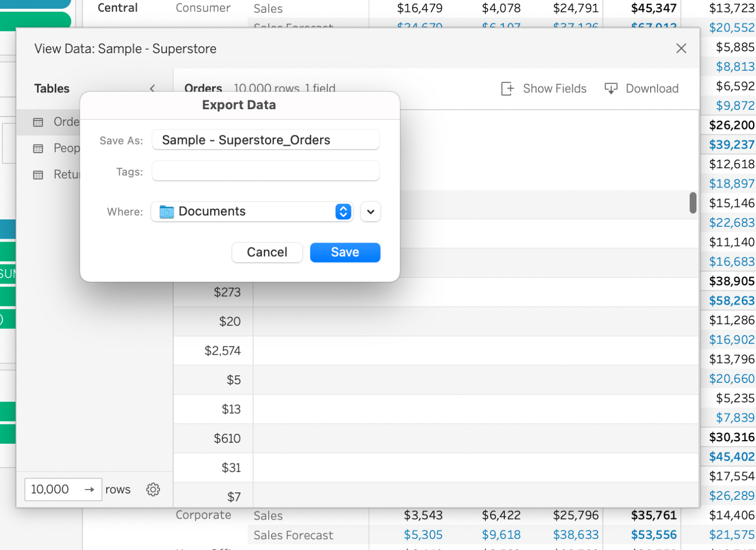Click the arrow inside the rows input
The image size is (756, 550).
[90, 489]
